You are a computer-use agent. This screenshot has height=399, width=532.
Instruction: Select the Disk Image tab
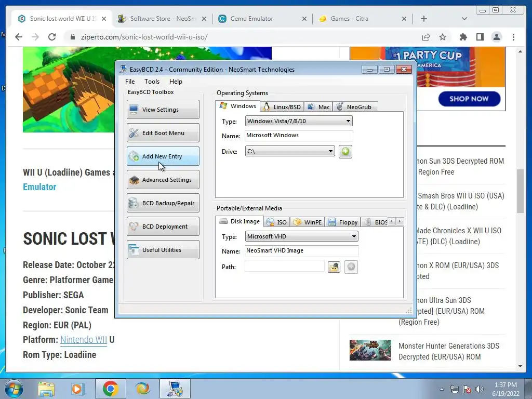click(x=240, y=221)
